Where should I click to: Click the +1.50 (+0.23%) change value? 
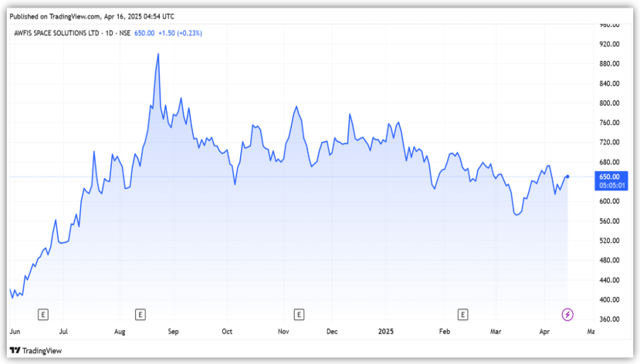(x=180, y=33)
